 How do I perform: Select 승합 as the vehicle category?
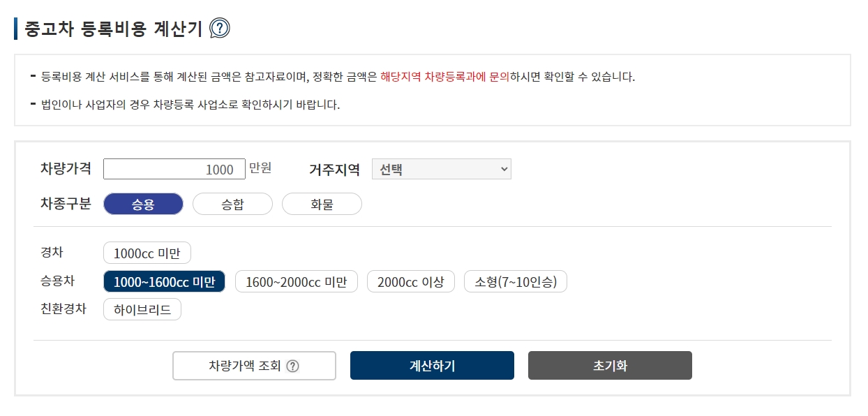[x=232, y=203]
